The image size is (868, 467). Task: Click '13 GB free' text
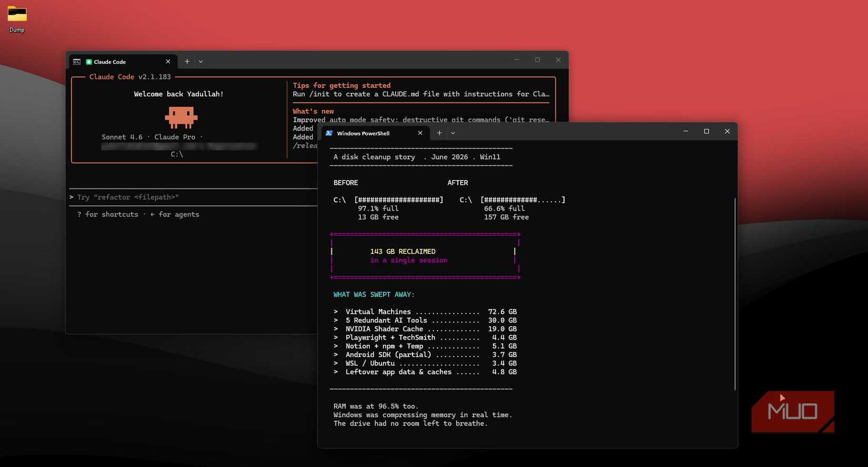tap(378, 217)
